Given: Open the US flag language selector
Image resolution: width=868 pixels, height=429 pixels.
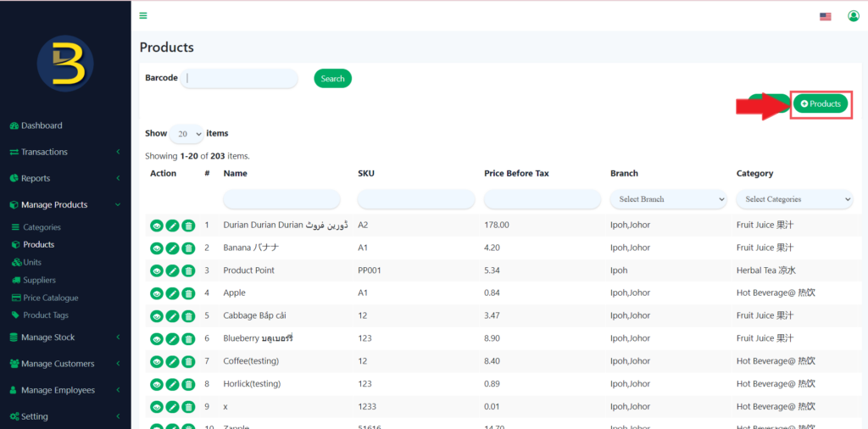Looking at the screenshot, I should pos(825,16).
